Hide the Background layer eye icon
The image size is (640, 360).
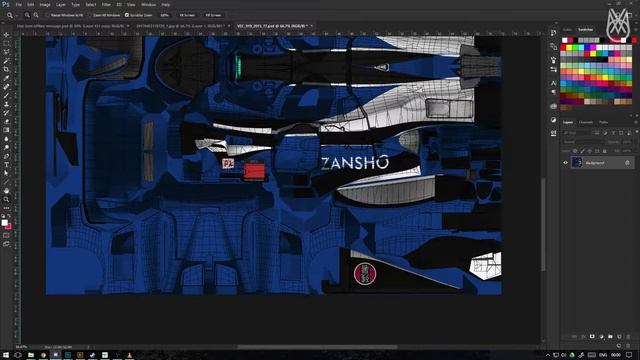565,163
